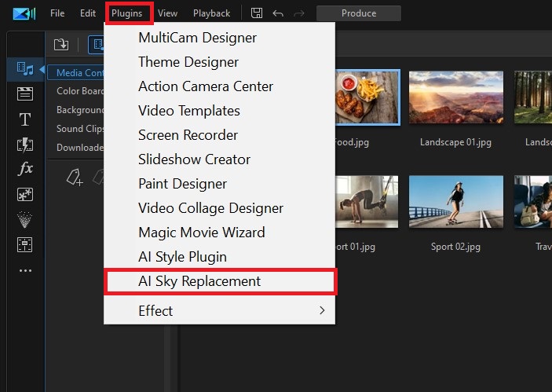Select Sound Clips in library tree
Viewport: 552px width, 392px height.
click(80, 129)
